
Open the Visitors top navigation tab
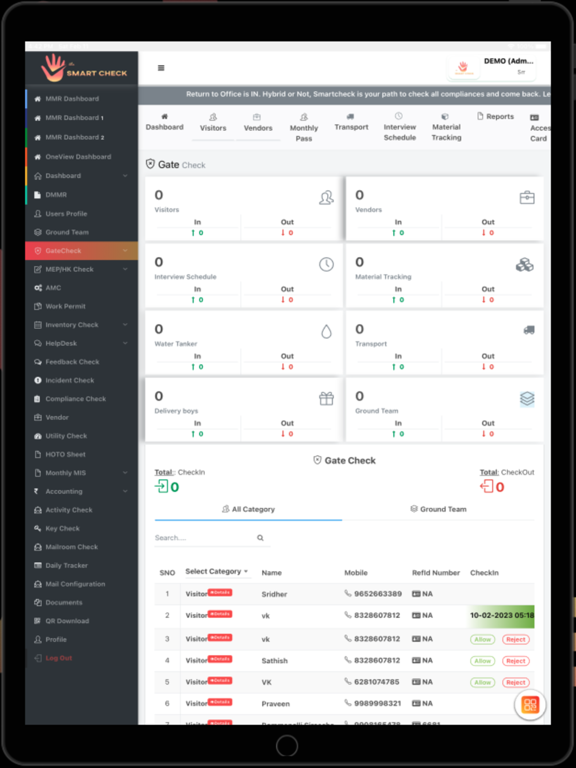click(213, 123)
